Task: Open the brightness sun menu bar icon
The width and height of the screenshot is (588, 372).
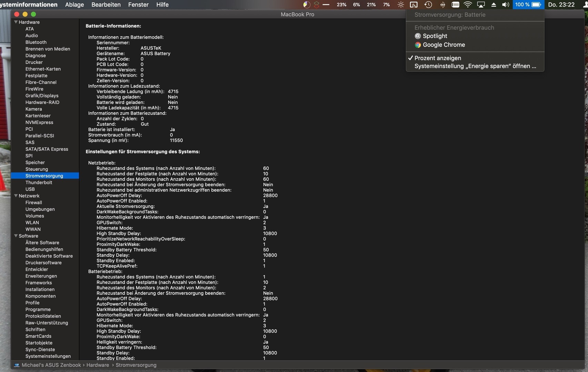Action: tap(400, 5)
